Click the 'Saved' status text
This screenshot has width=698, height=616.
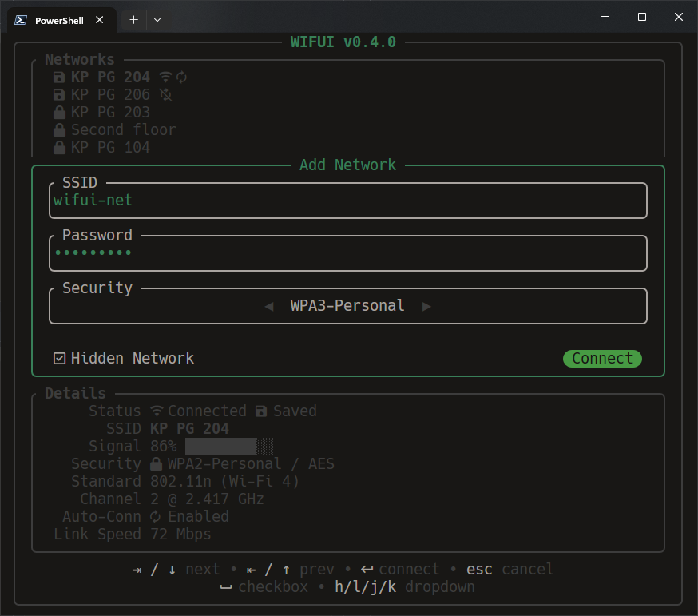[295, 411]
